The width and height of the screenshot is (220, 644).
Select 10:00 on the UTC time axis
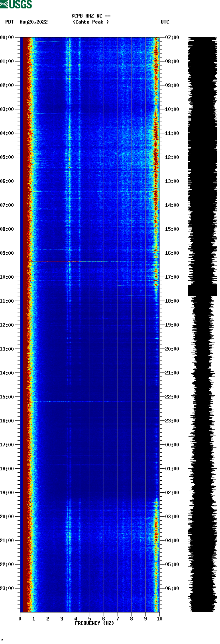pos(172,109)
